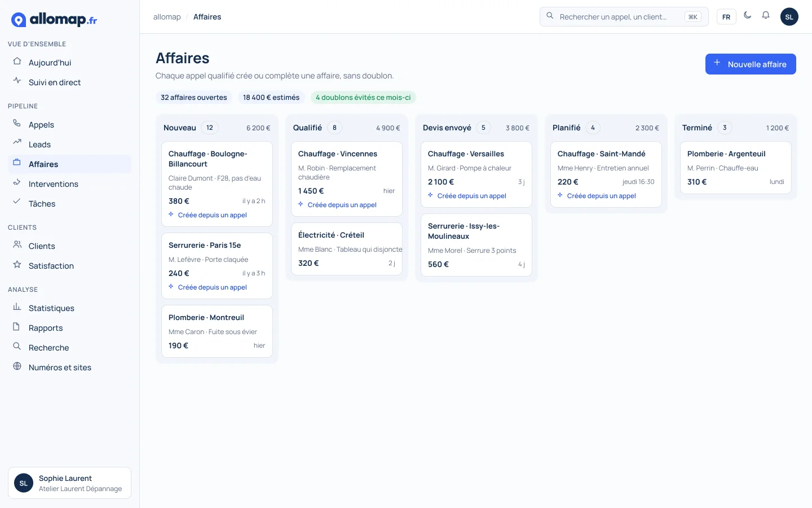Click the Clients people icon
812x508 pixels.
[17, 245]
